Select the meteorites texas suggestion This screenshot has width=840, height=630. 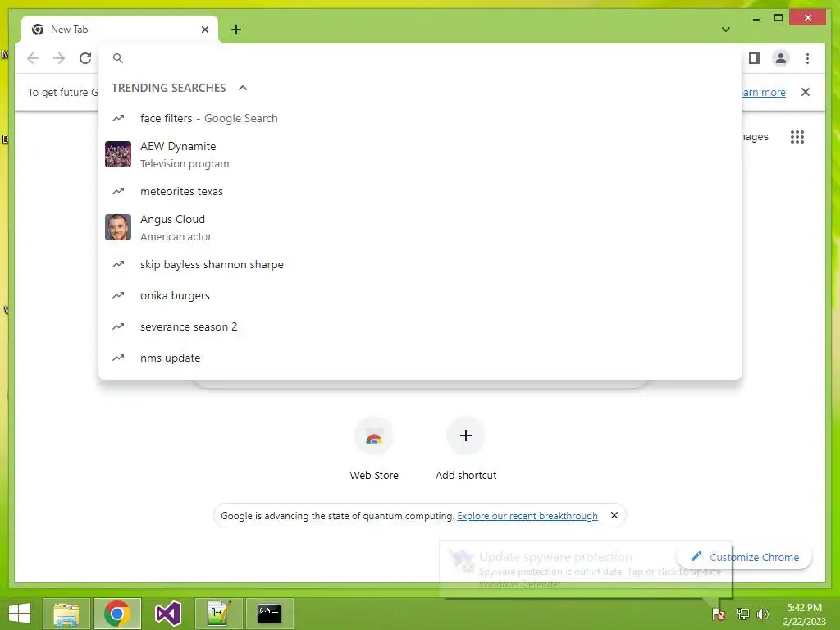click(x=420, y=191)
